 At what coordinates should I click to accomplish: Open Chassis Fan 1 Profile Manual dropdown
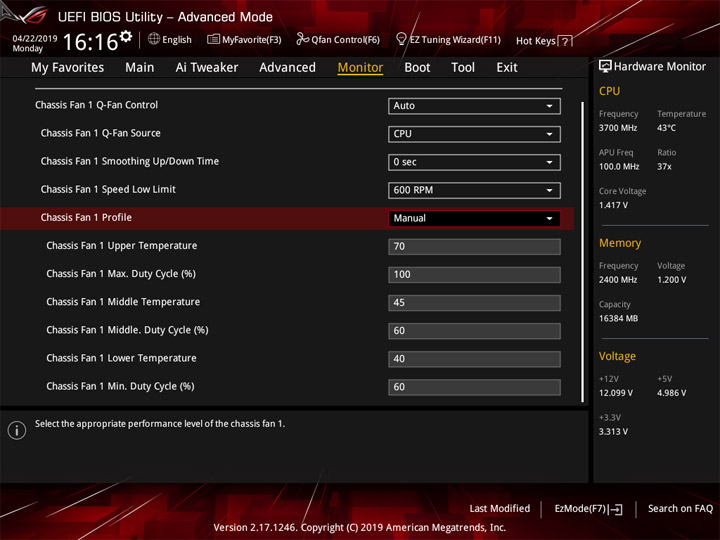coord(474,218)
